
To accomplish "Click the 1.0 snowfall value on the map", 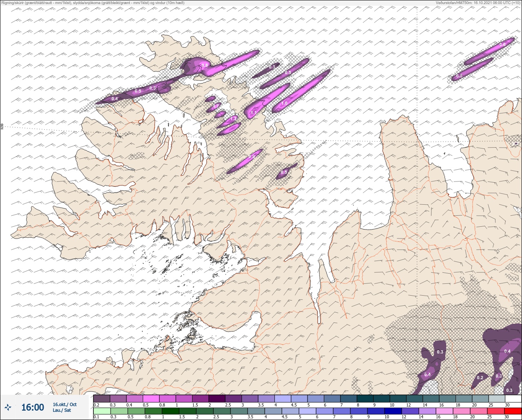I will point(284,104).
